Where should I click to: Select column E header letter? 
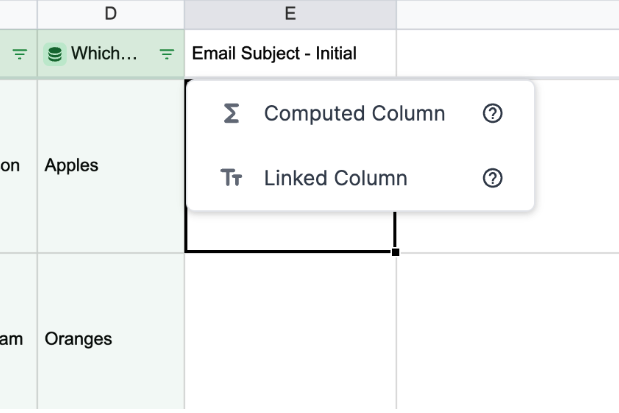click(291, 14)
